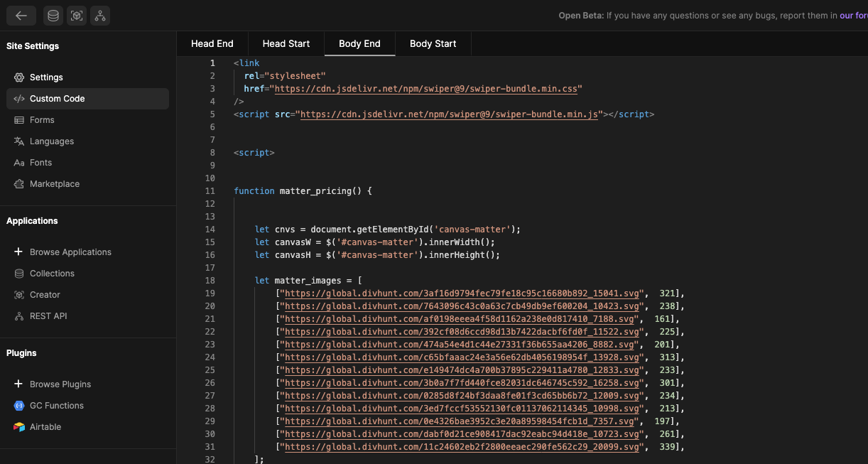Select the Body End tab
The height and width of the screenshot is (464, 868).
[x=359, y=43]
